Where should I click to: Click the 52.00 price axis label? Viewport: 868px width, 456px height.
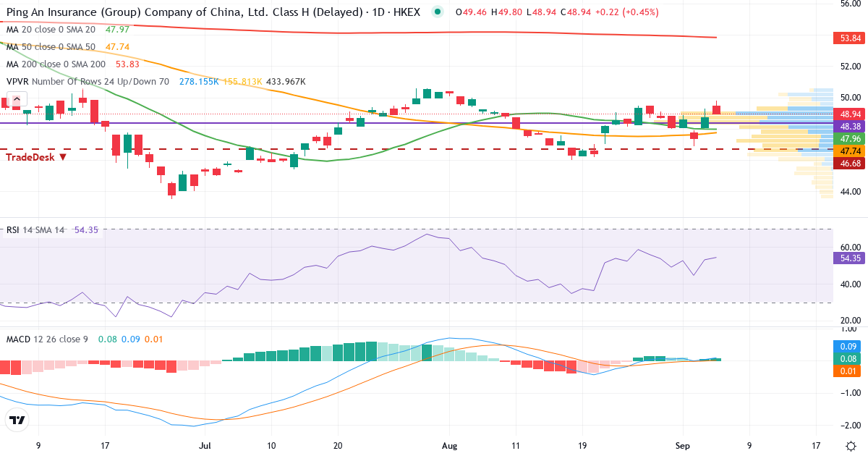point(850,66)
